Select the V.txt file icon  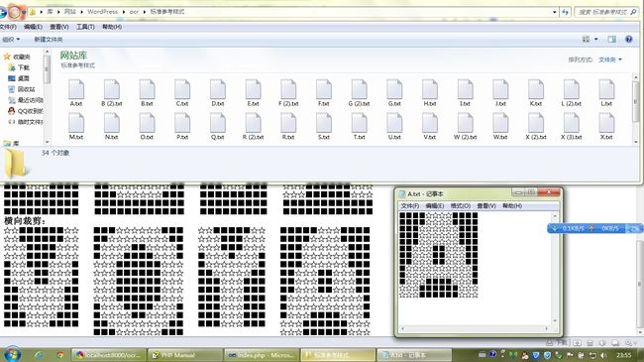pyautogui.click(x=430, y=123)
